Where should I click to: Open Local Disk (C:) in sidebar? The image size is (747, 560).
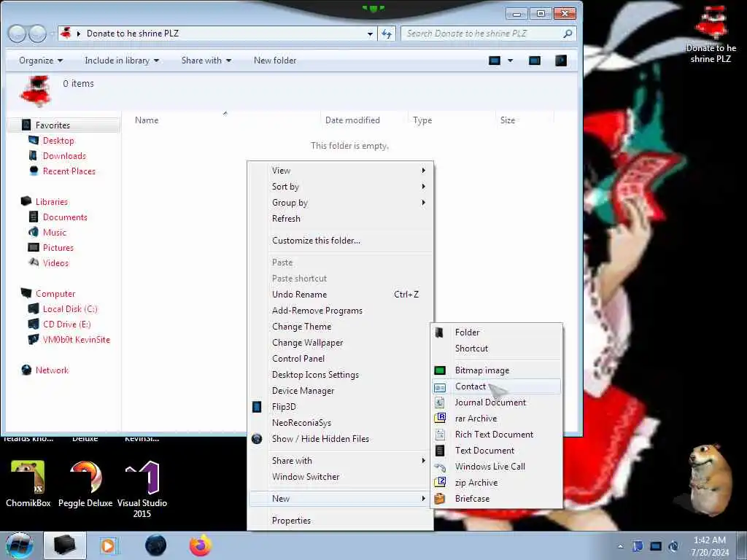[69, 309]
